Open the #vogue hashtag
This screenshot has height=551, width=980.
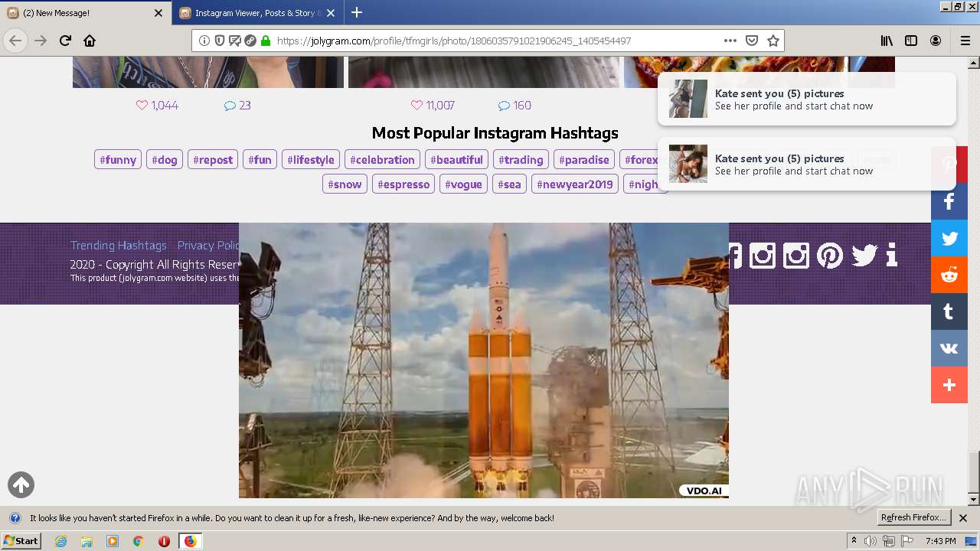coord(463,184)
